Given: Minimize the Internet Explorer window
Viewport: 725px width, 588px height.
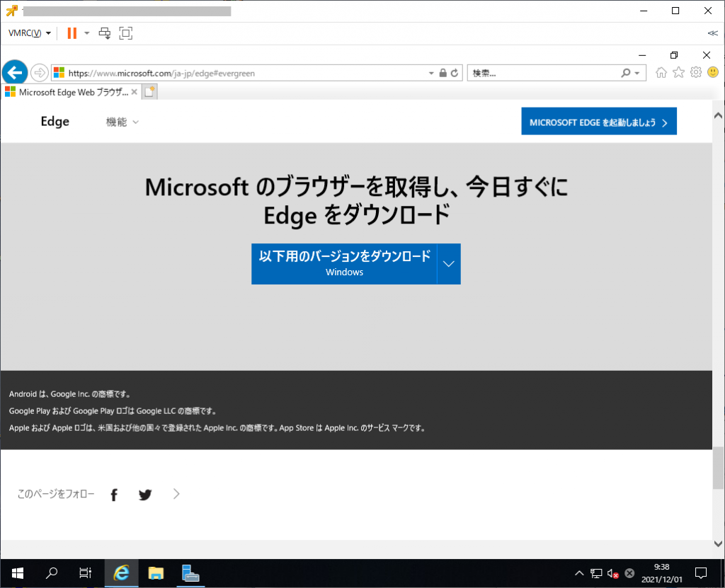Looking at the screenshot, I should point(642,55).
